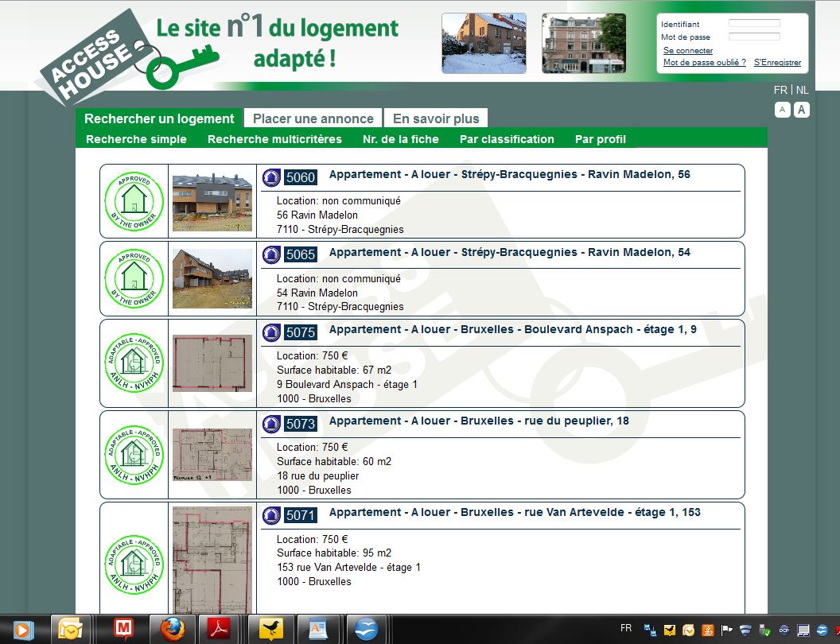Select Par classification in the submenu
The width and height of the screenshot is (840, 644).
pos(507,139)
